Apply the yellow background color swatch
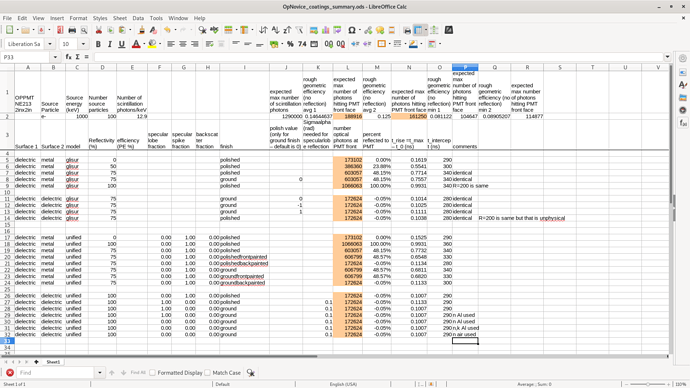Viewport: 690px width, 388px height. coord(152,44)
